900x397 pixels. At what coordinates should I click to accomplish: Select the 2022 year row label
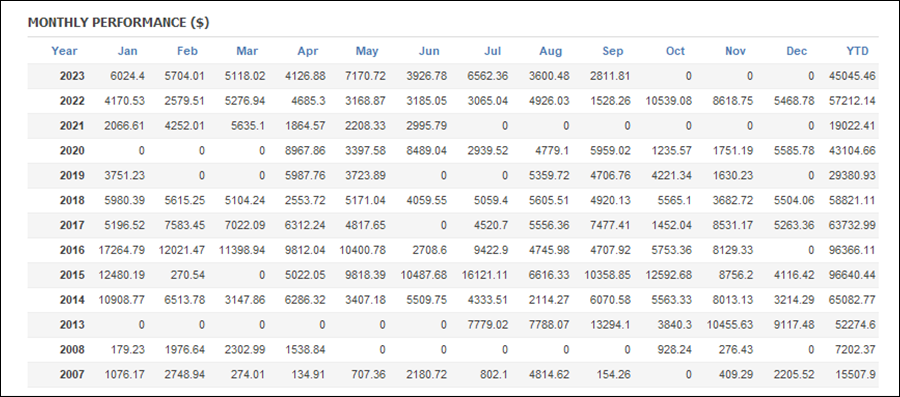point(72,101)
